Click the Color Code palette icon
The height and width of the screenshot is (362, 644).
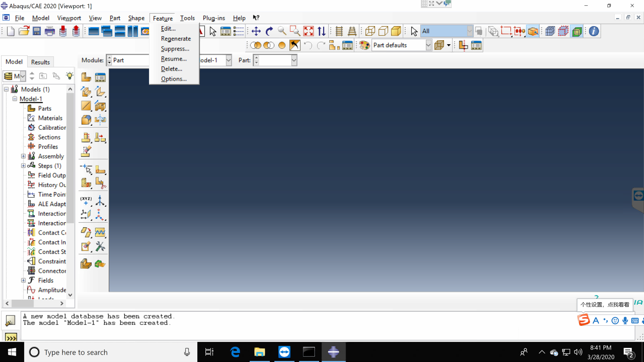pyautogui.click(x=365, y=45)
